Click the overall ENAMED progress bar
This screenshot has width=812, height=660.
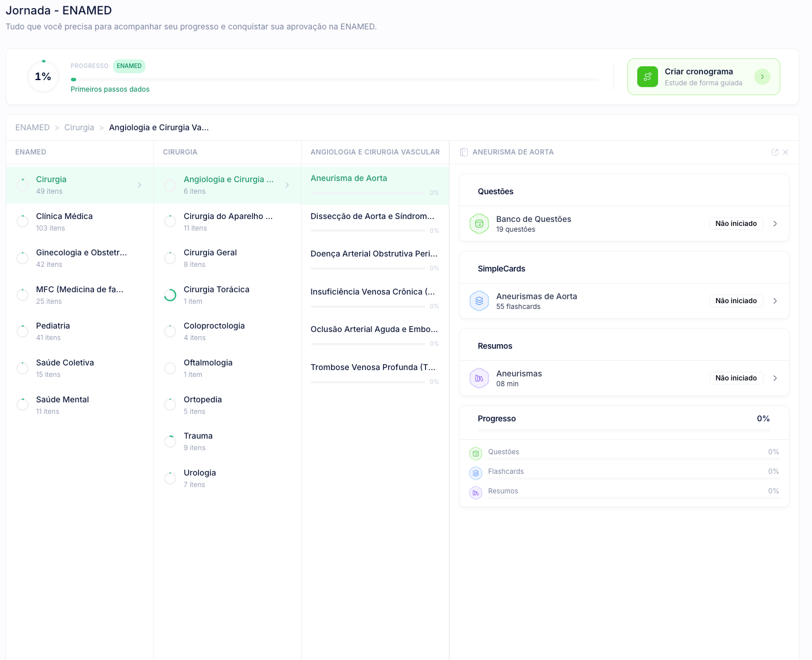pos(334,80)
